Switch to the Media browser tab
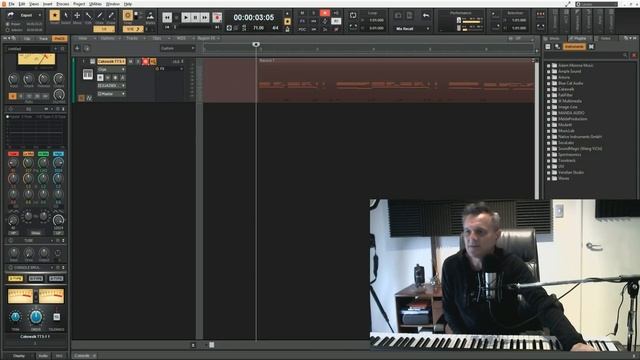This screenshot has width=640, height=360. click(x=554, y=38)
